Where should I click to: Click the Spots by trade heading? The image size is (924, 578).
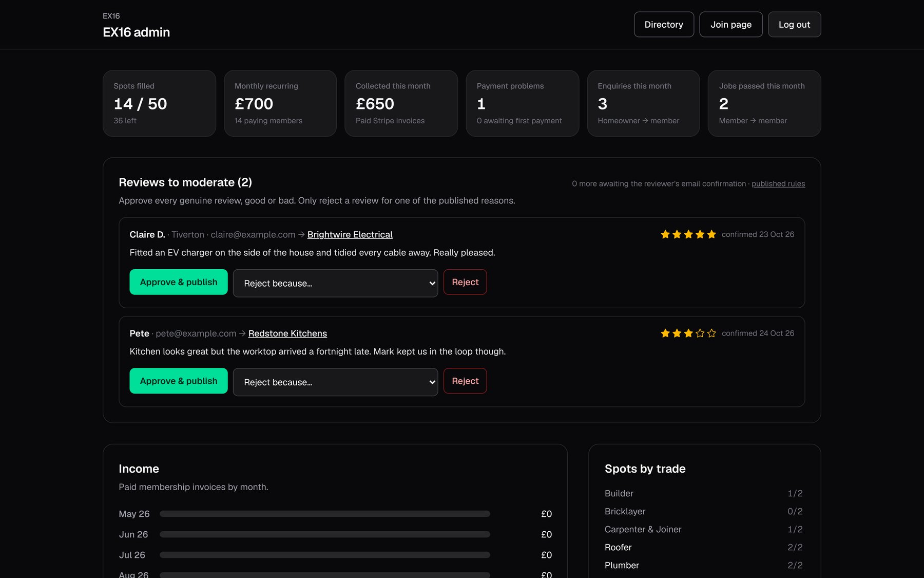(645, 469)
